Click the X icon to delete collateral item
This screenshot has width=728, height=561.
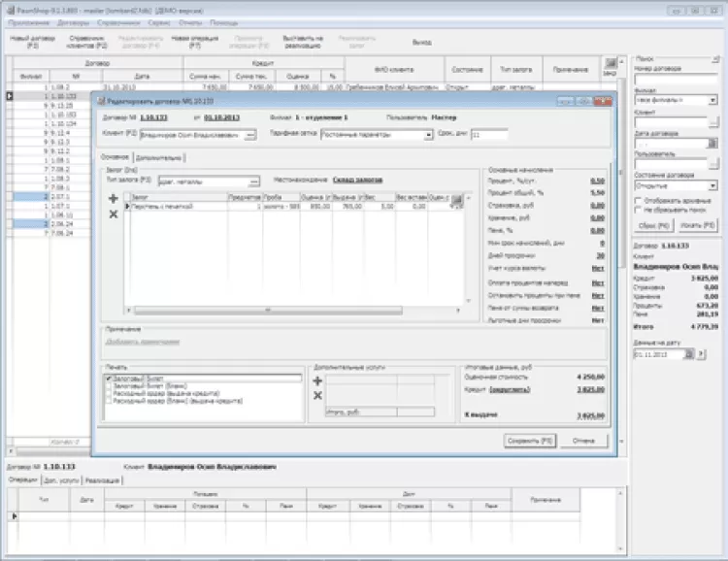114,213
